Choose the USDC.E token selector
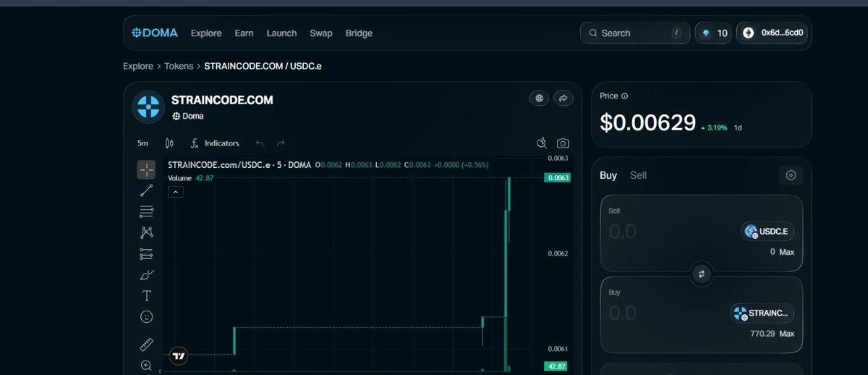Image resolution: width=868 pixels, height=375 pixels. [x=767, y=232]
